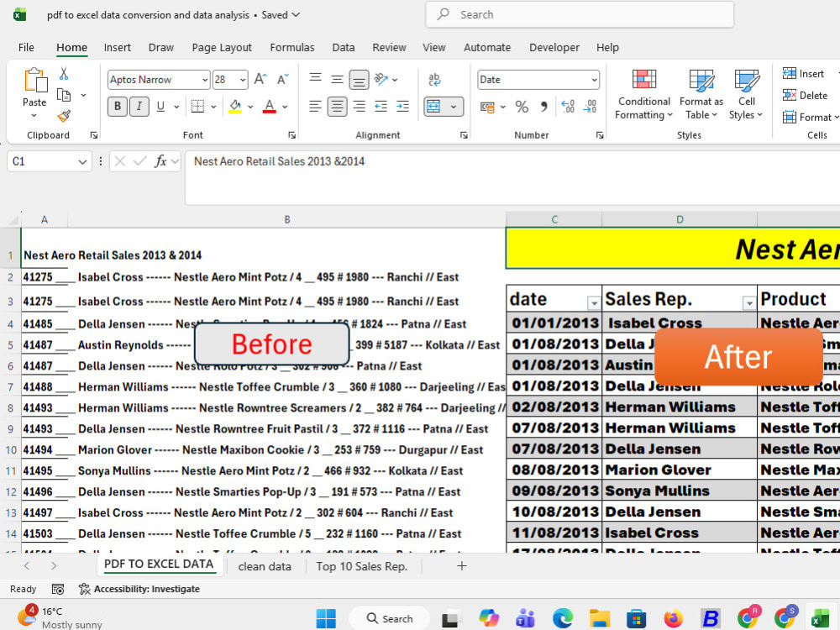Open Windows Start menu

pos(326,618)
